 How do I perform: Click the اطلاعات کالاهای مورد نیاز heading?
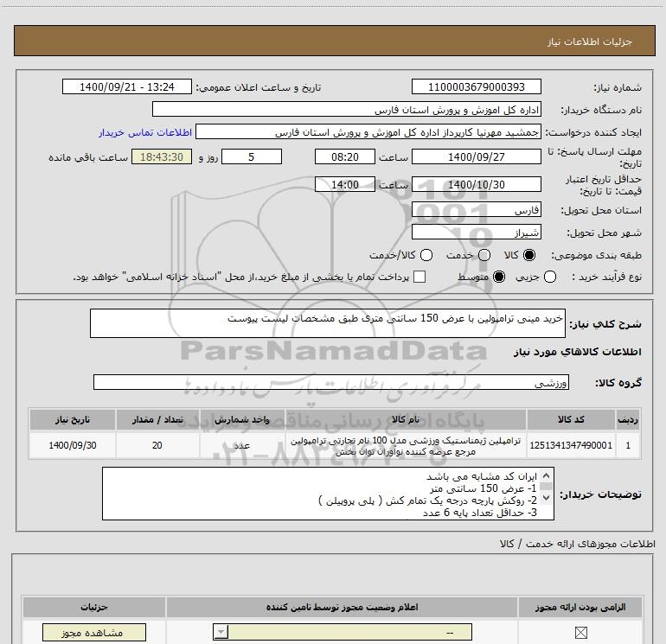tap(577, 352)
